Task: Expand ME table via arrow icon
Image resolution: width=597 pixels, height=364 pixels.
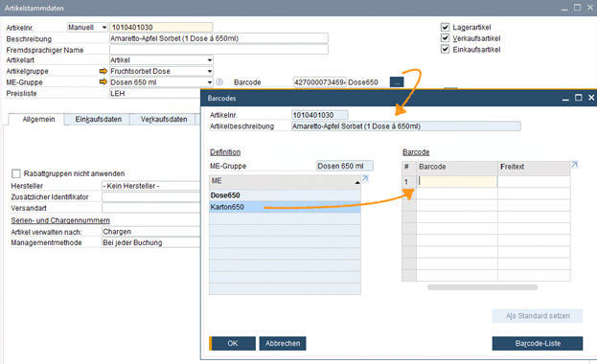Action: tap(365, 178)
